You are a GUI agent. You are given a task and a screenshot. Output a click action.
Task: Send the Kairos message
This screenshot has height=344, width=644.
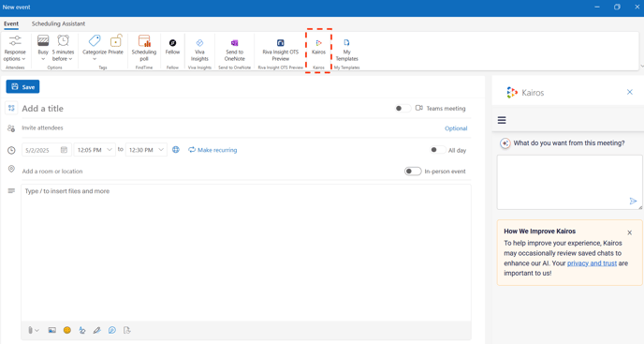point(633,202)
